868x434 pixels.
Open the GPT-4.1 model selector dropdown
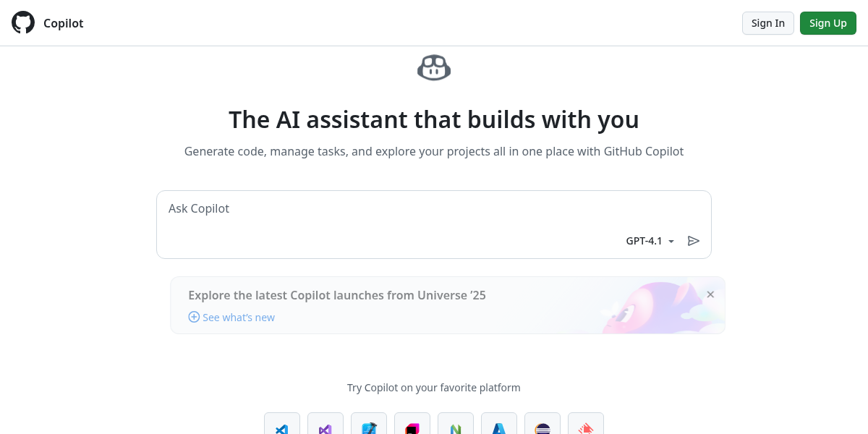[x=649, y=240]
